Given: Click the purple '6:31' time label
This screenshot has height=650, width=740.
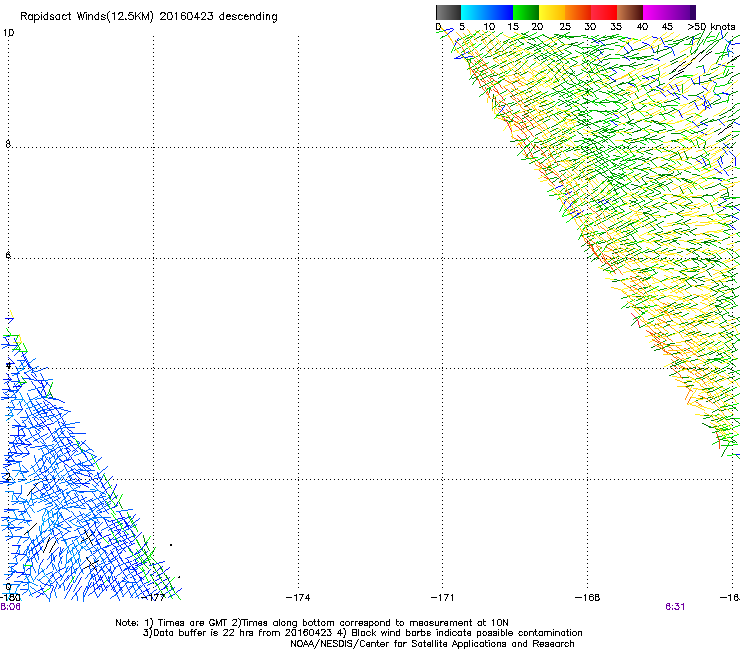Looking at the screenshot, I should [x=675, y=607].
